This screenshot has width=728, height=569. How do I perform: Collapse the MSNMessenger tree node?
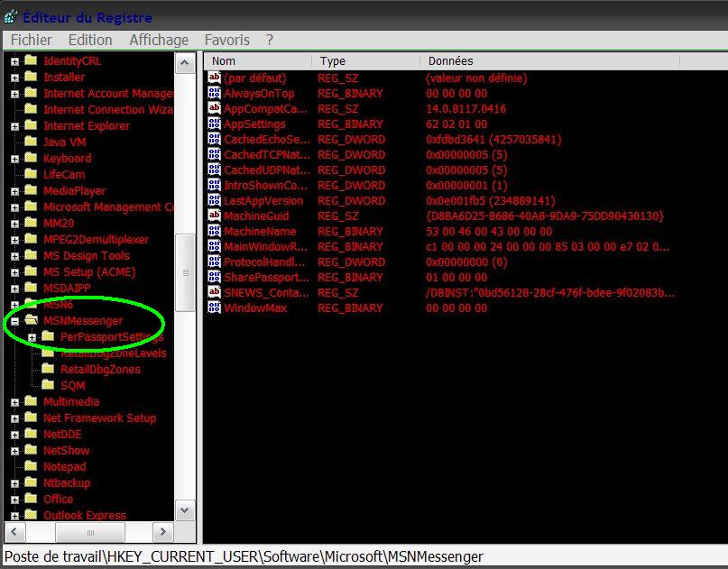click(15, 321)
